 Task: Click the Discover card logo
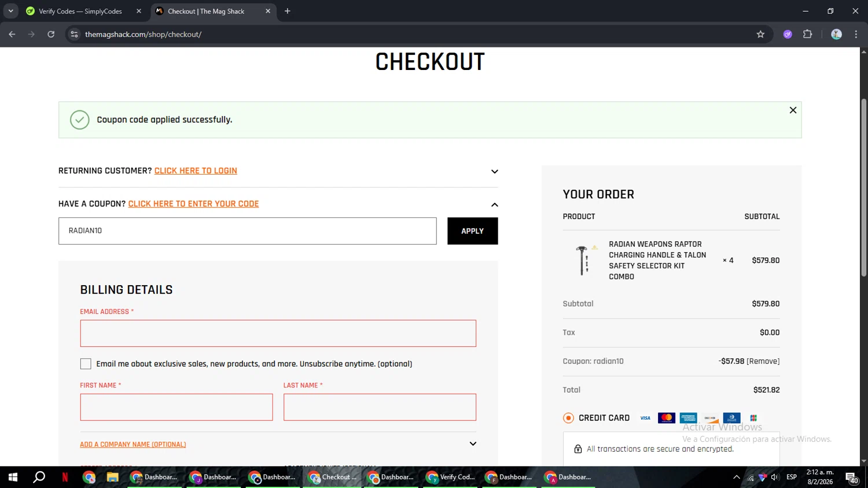tap(710, 418)
